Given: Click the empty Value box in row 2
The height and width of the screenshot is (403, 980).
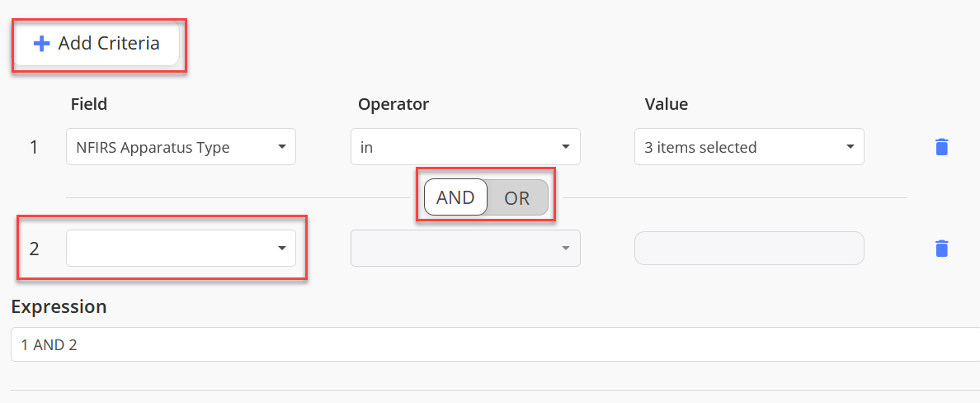Looking at the screenshot, I should point(749,249).
